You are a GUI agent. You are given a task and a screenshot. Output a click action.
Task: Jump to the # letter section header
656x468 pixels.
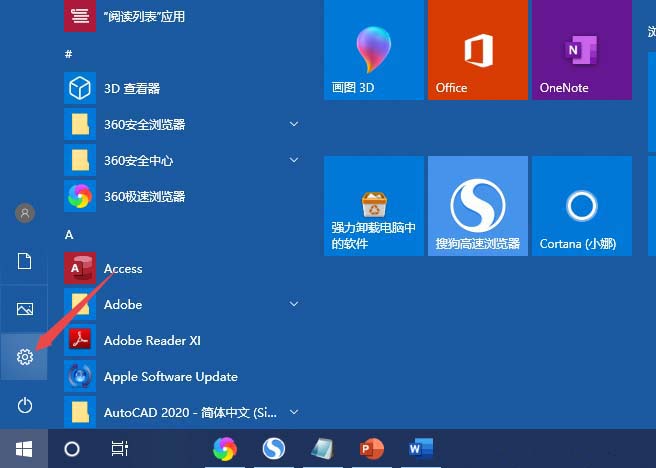[69, 54]
